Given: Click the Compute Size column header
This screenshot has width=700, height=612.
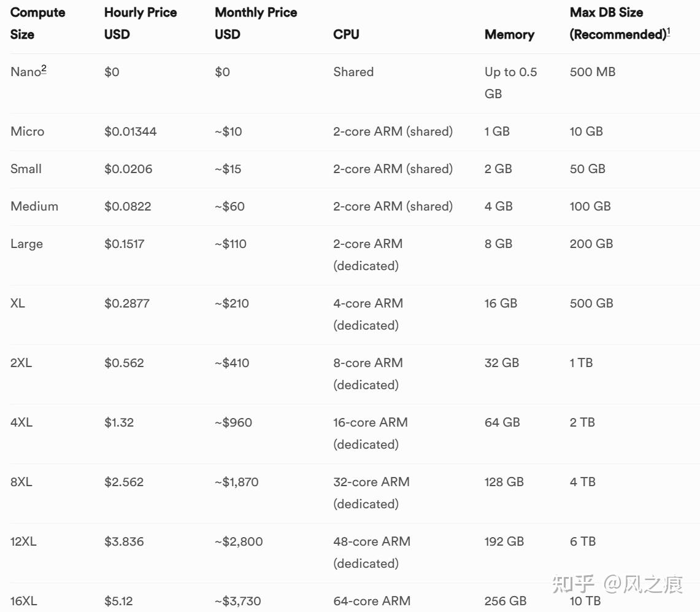Looking at the screenshot, I should 37,23.
